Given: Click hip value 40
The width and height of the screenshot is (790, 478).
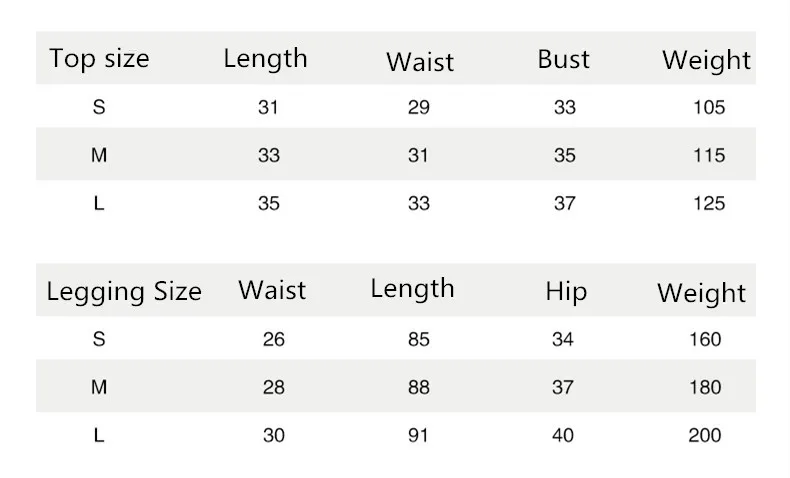Looking at the screenshot, I should [x=563, y=435].
